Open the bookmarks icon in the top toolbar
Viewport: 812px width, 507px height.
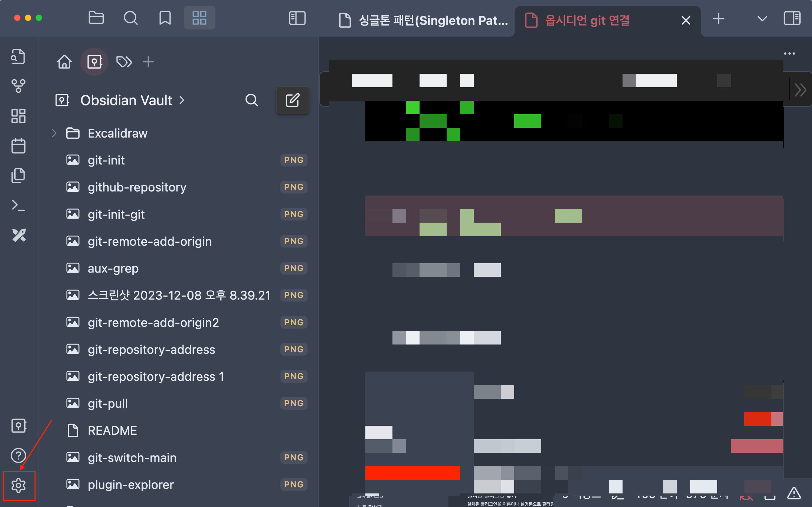click(164, 18)
